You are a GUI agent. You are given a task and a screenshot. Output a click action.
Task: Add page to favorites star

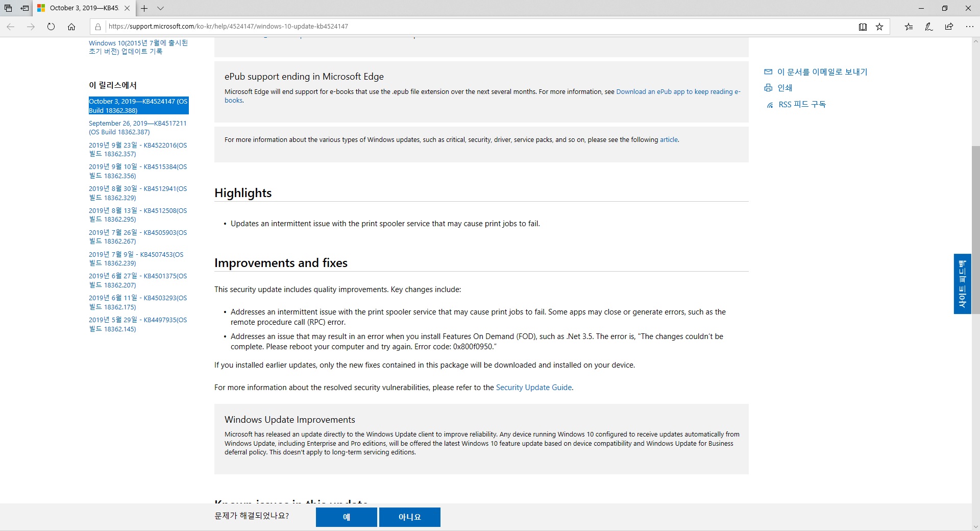click(879, 27)
